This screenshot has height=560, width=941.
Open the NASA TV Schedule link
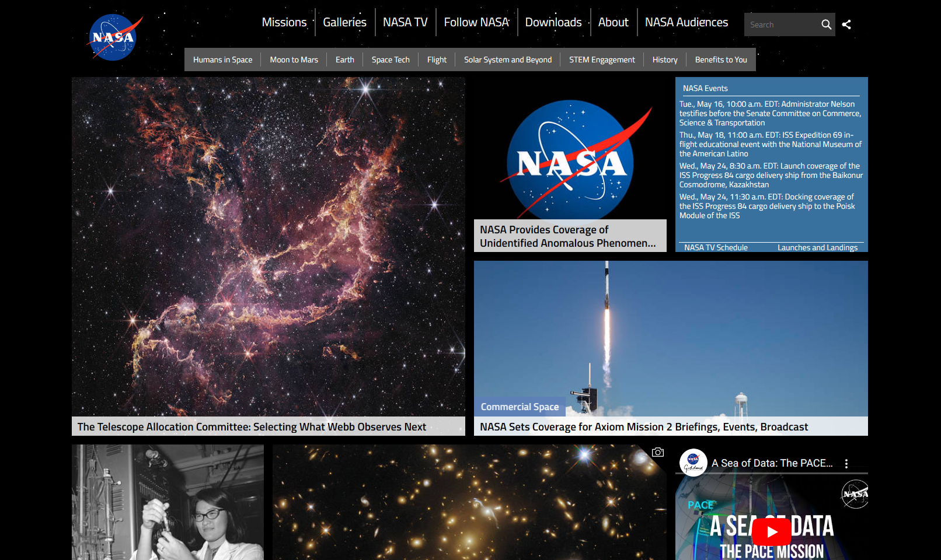pos(716,247)
